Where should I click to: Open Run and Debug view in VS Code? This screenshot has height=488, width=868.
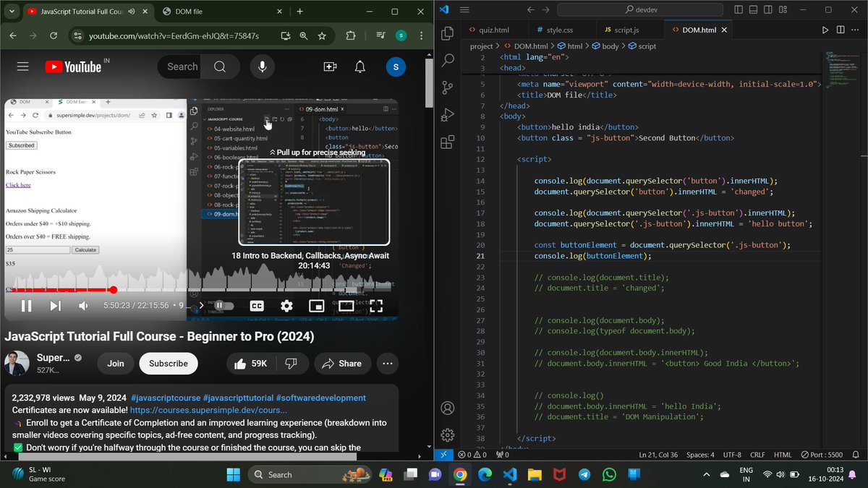pyautogui.click(x=447, y=114)
